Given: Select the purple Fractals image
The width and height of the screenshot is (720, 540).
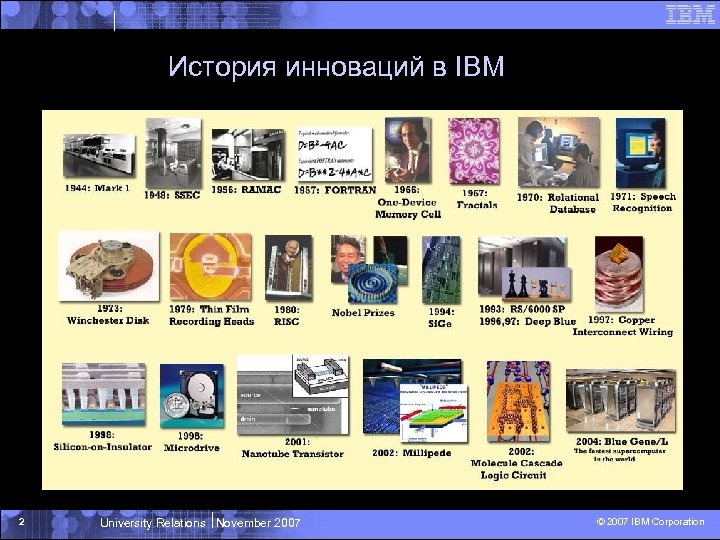Looking at the screenshot, I should click(474, 151).
